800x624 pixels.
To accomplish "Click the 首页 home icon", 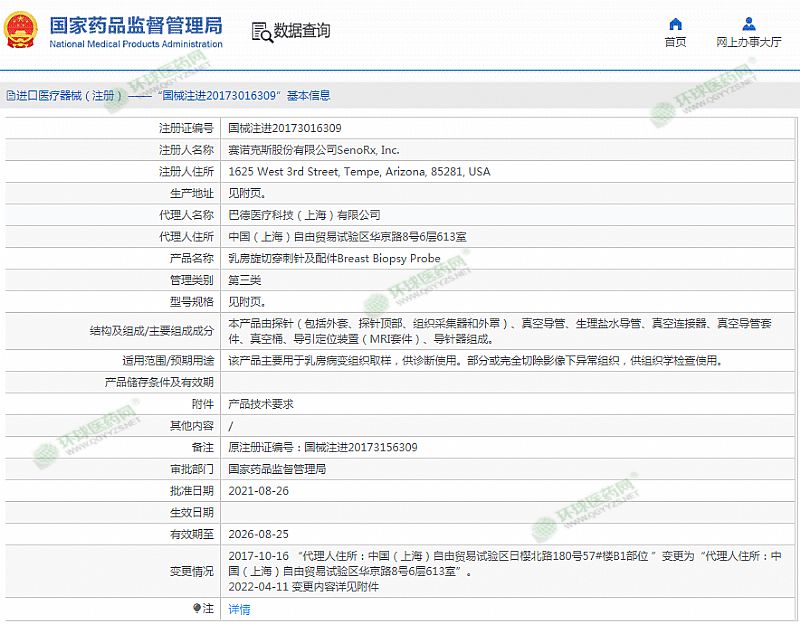I will pyautogui.click(x=675, y=24).
